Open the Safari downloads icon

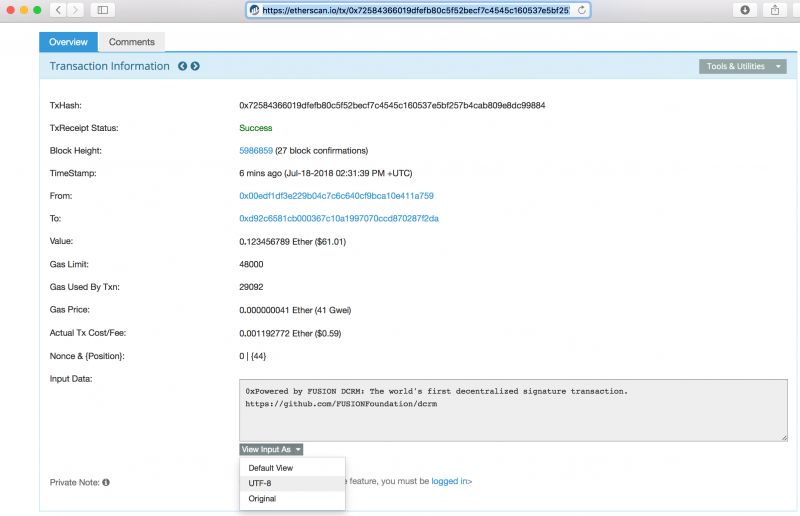click(745, 10)
